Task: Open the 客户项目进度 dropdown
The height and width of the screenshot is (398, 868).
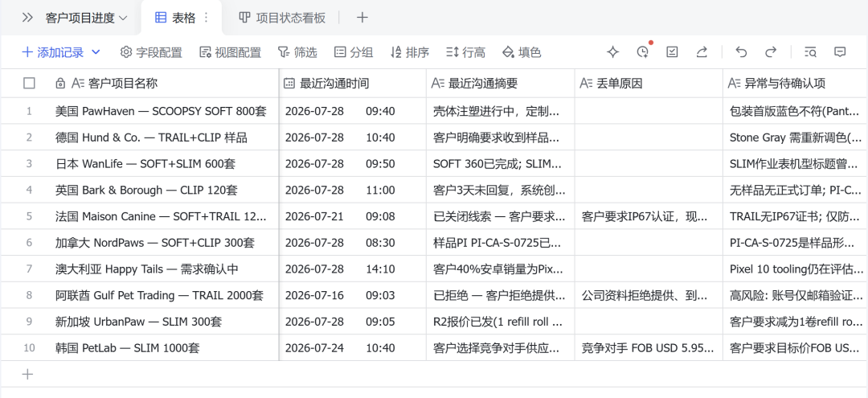Action: (86, 18)
